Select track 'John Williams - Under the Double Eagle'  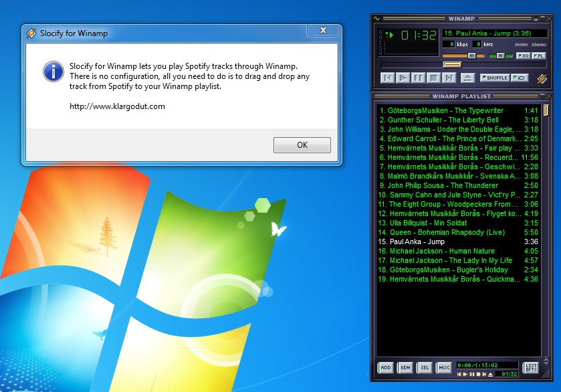pos(458,129)
